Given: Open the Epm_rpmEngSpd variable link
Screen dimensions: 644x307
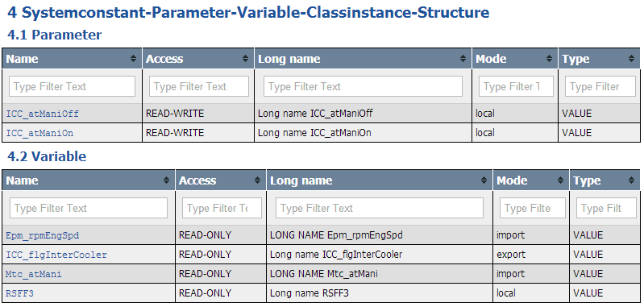Looking at the screenshot, I should tap(42, 235).
